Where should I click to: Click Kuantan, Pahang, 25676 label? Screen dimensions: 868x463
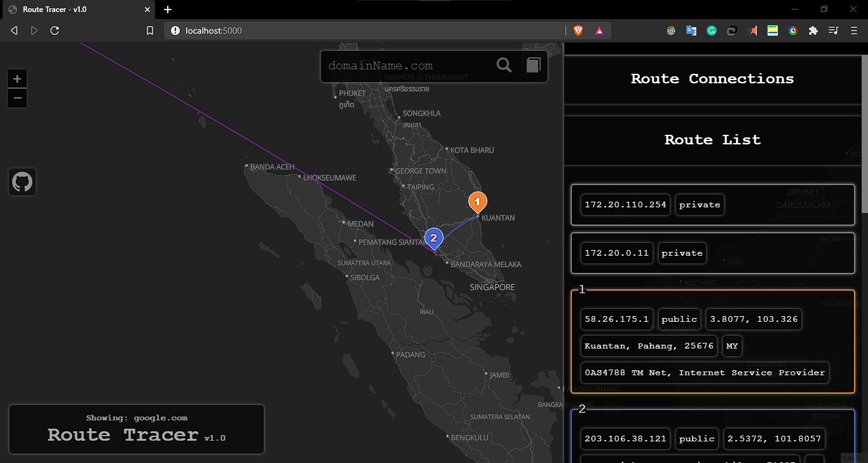649,346
